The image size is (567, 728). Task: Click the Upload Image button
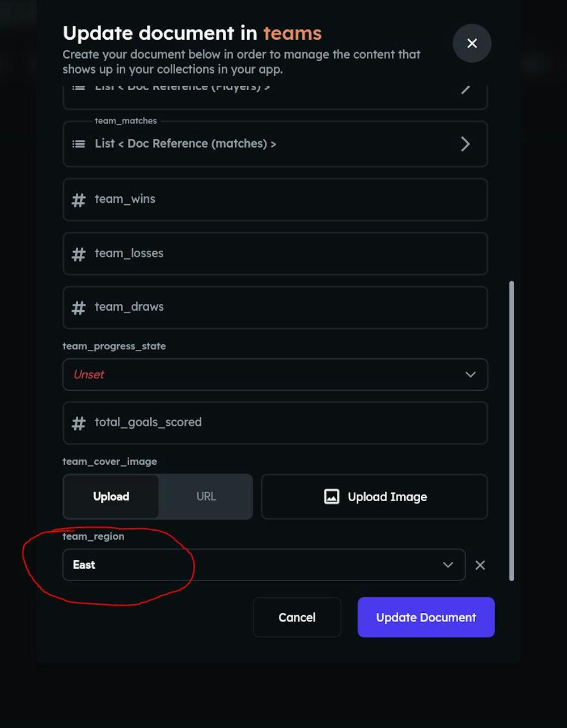(374, 497)
